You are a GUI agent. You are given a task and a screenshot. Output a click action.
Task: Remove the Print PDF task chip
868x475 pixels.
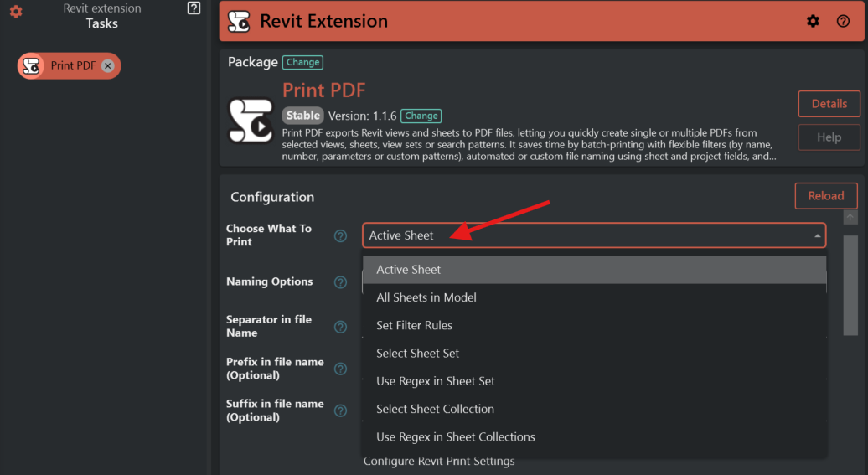[108, 66]
